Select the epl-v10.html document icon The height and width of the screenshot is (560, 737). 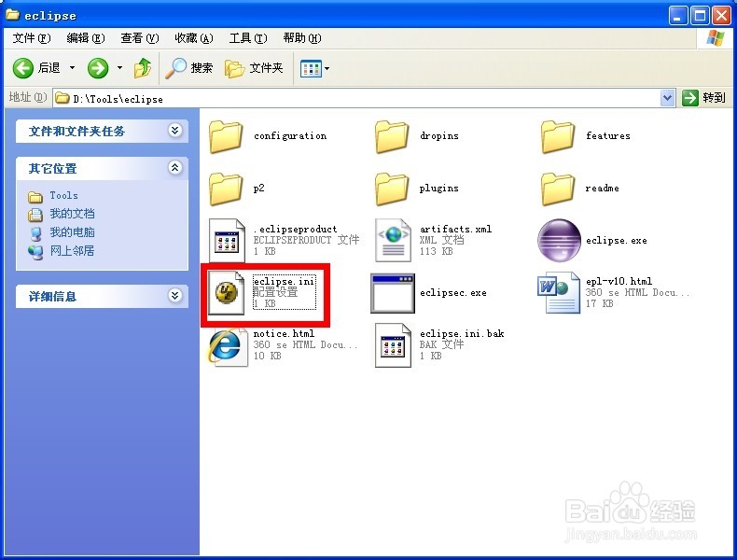[x=559, y=292]
